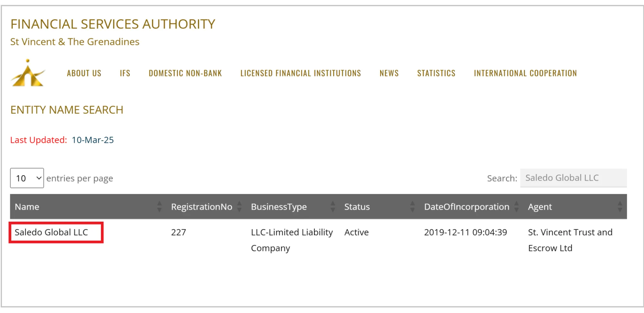Sort by BusinessType column arrows
Screen dimensions: 644x313
333,207
